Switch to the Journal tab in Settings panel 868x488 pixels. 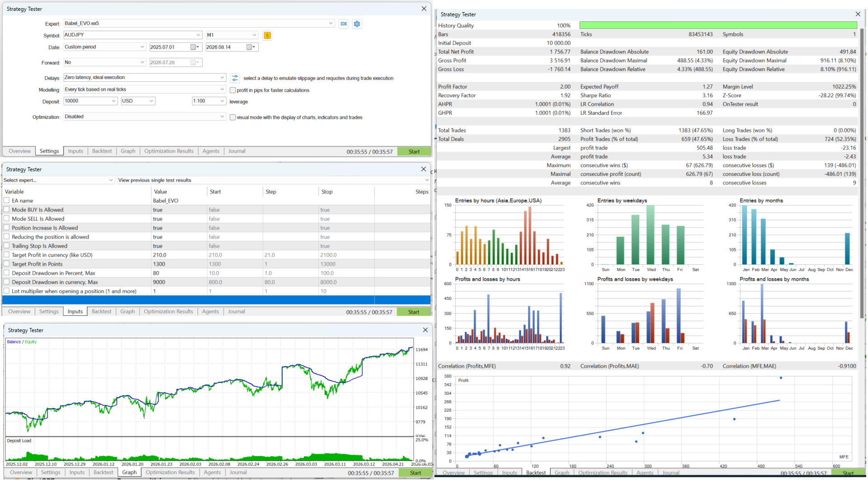(237, 151)
